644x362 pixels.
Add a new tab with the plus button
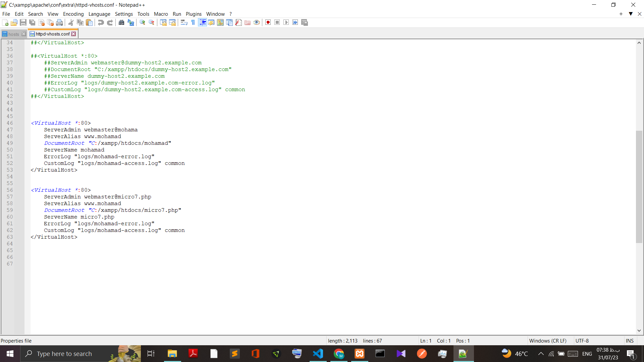click(621, 14)
